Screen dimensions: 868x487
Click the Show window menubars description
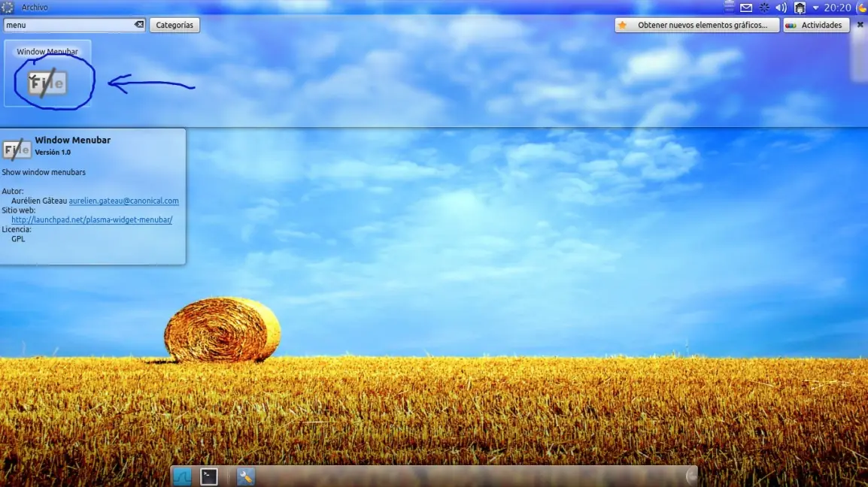[x=44, y=172]
